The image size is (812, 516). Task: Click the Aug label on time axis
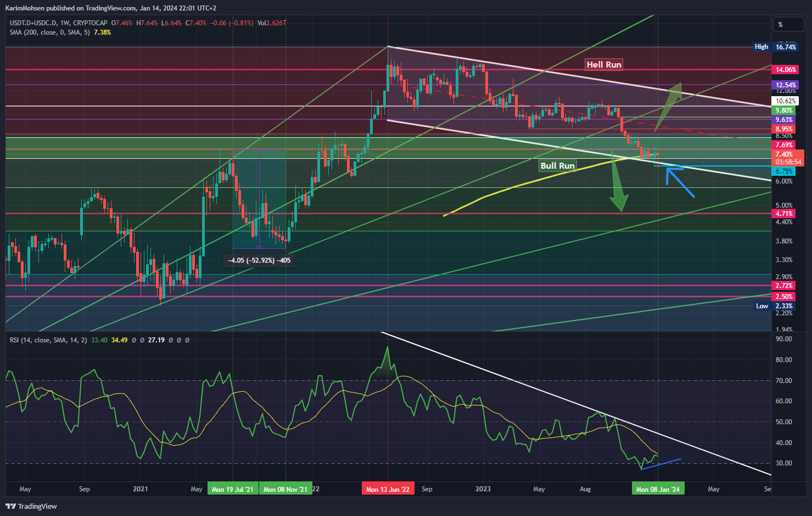(x=585, y=489)
